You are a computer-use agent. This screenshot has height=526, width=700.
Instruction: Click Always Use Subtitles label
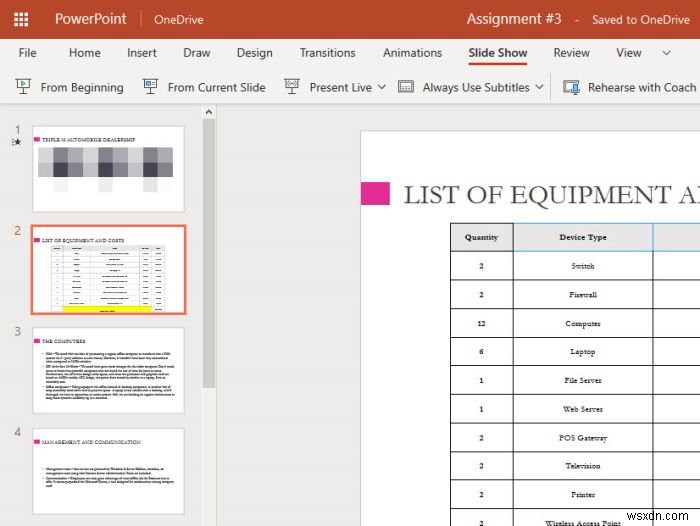(476, 88)
